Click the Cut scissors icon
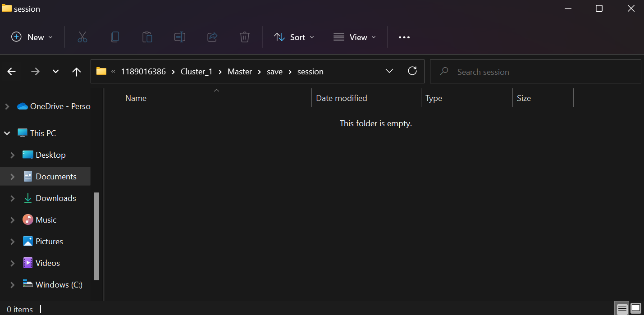The image size is (644, 315). (82, 37)
